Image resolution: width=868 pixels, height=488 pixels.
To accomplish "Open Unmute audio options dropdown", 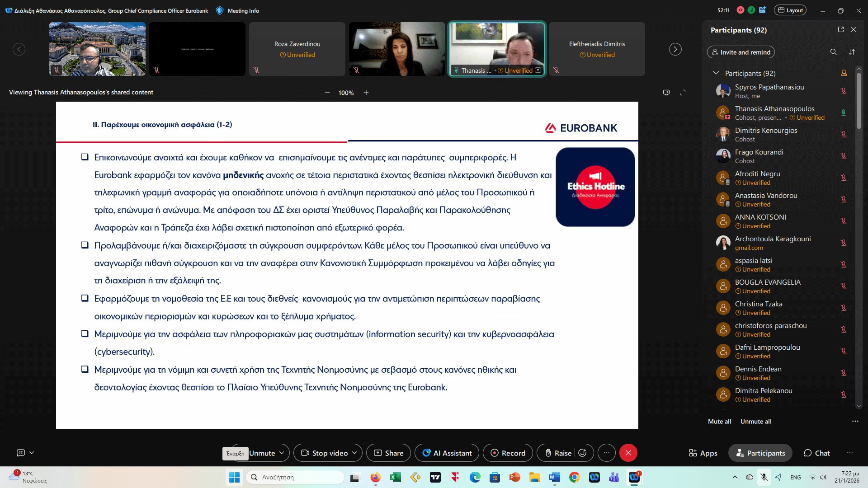I will [x=282, y=453].
